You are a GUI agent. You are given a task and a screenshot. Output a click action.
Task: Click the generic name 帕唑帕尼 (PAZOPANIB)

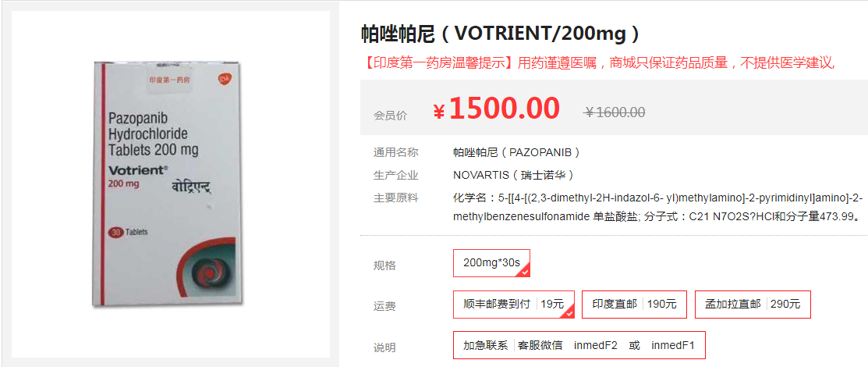515,152
